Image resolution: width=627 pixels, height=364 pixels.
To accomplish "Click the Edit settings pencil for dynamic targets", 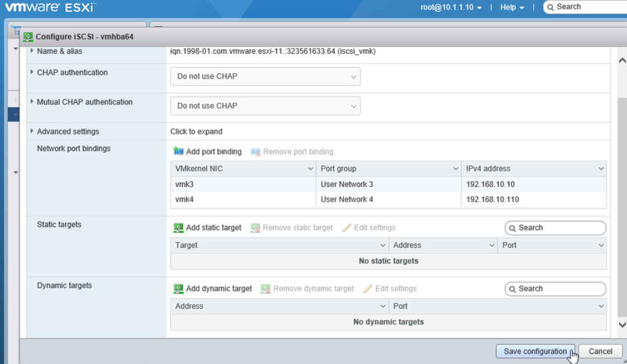I will click(x=367, y=289).
